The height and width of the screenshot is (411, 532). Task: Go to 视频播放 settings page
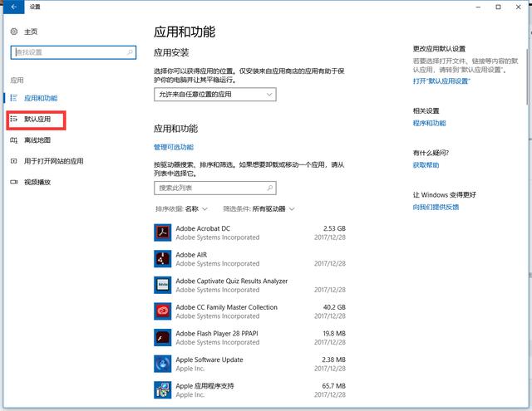coord(37,182)
